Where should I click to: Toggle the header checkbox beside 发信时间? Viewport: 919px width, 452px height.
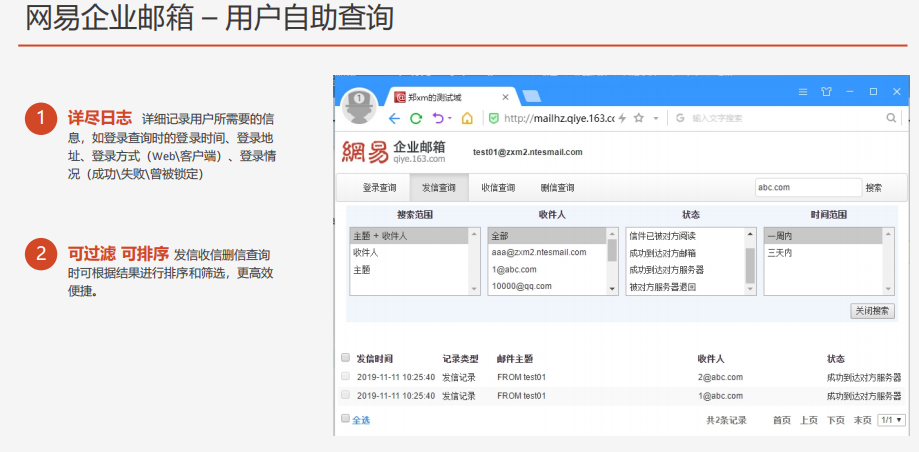tap(345, 358)
